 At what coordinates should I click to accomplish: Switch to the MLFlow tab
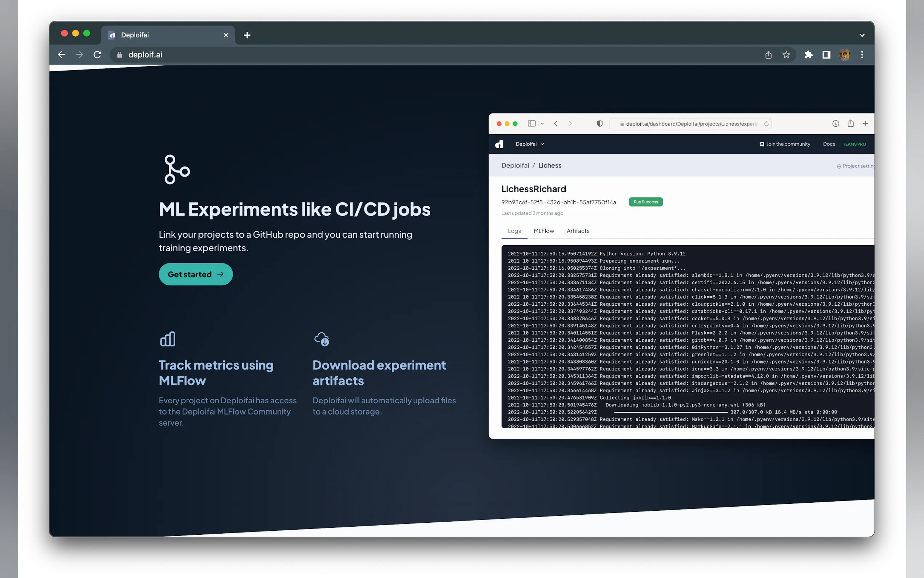tap(543, 231)
